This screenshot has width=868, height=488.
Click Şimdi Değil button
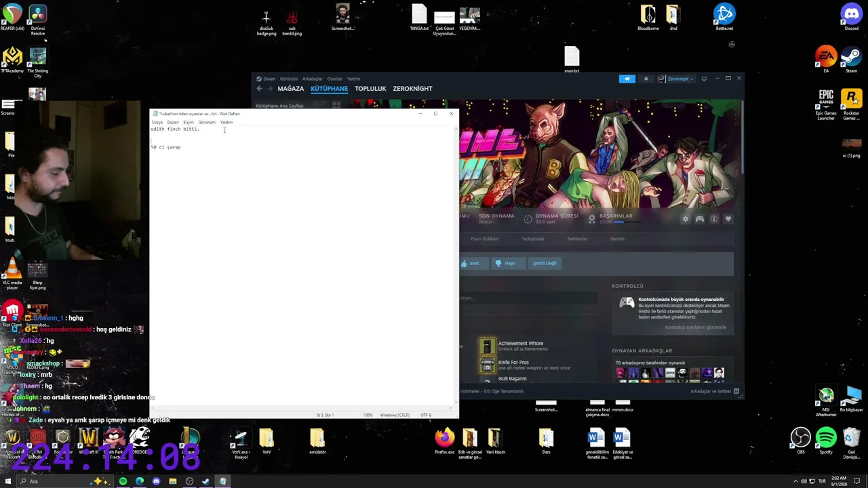tap(545, 263)
